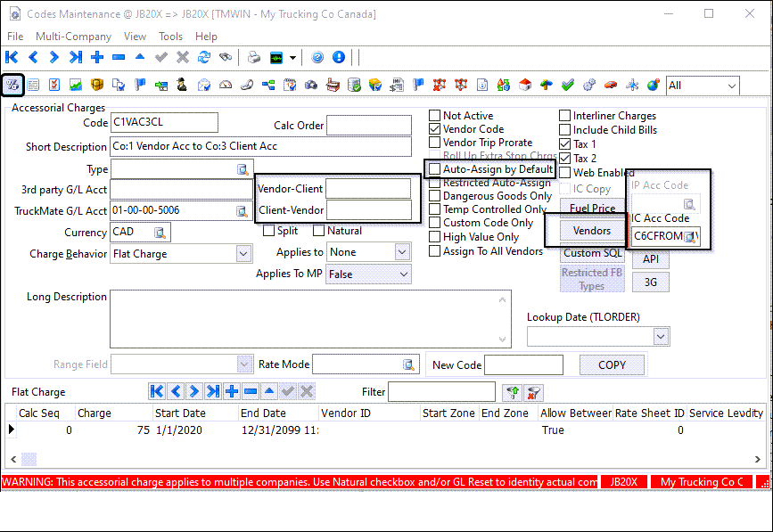
Task: Click the blue plus insert record icon
Action: [x=97, y=57]
